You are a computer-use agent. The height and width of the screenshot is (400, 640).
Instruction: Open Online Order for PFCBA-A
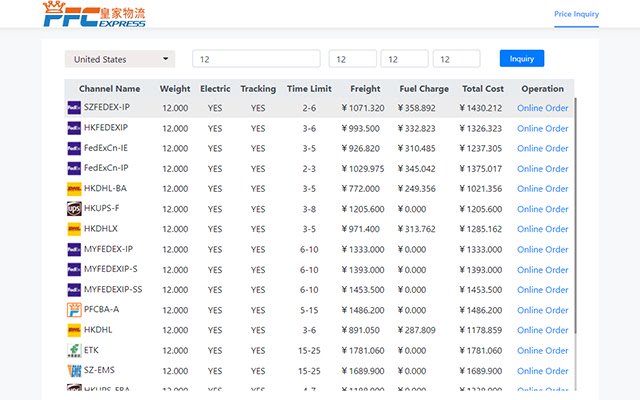pyautogui.click(x=542, y=310)
